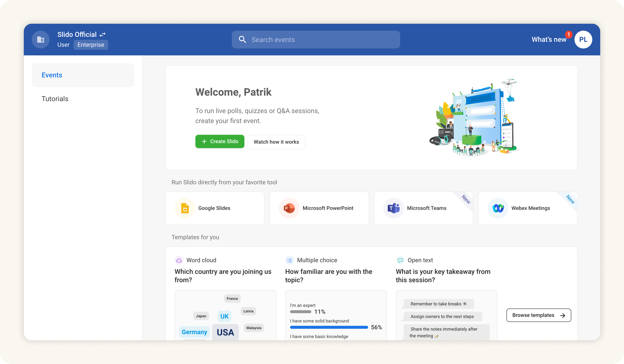
Task: Click the Open text bubble icon
Action: click(x=400, y=260)
